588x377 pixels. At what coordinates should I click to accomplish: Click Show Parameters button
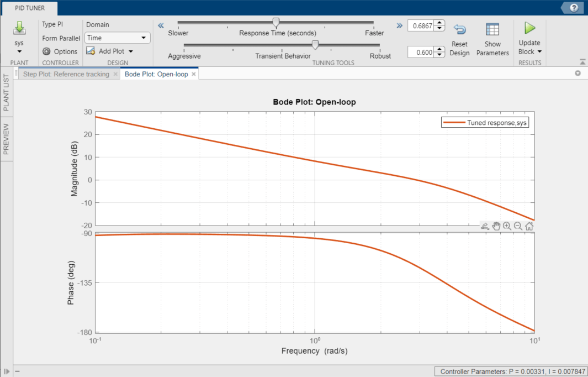coord(492,40)
